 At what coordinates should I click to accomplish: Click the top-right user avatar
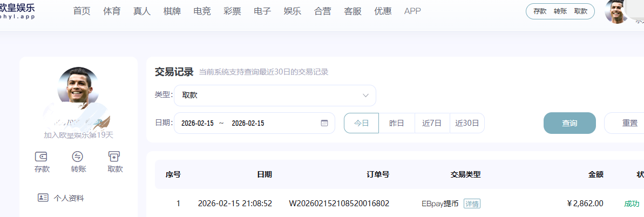coord(616,11)
